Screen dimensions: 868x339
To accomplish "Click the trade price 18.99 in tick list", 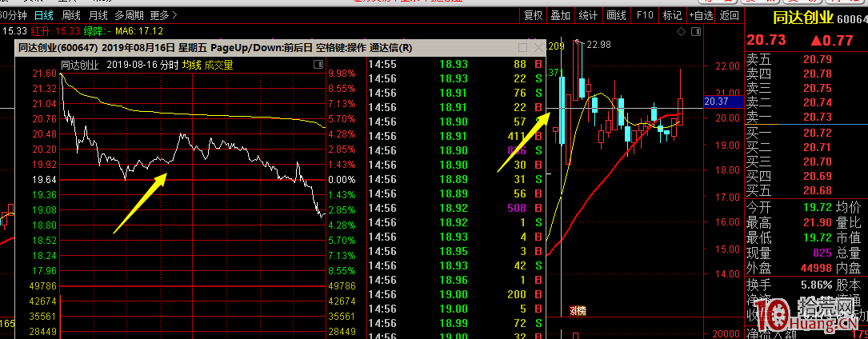I will pyautogui.click(x=454, y=323).
